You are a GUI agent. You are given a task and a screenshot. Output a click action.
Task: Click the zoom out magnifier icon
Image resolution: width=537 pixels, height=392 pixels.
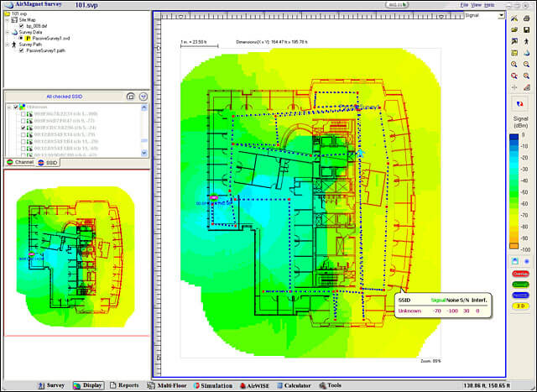tap(525, 64)
